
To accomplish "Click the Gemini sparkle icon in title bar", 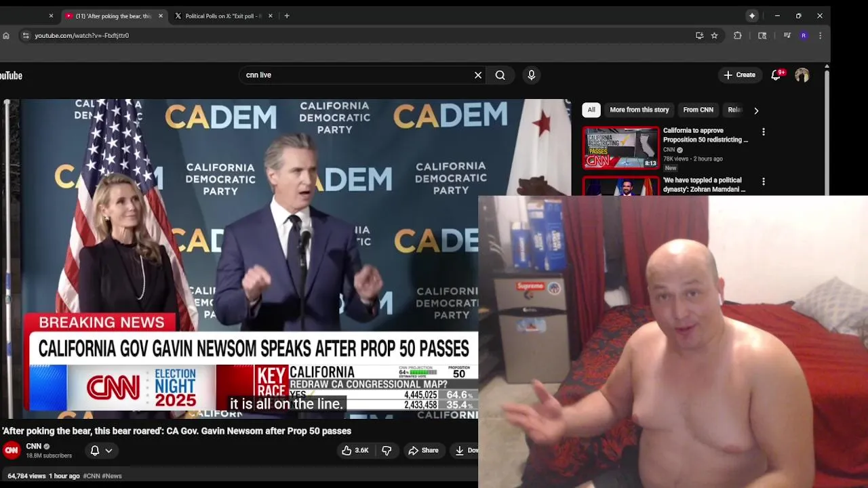I will point(752,16).
